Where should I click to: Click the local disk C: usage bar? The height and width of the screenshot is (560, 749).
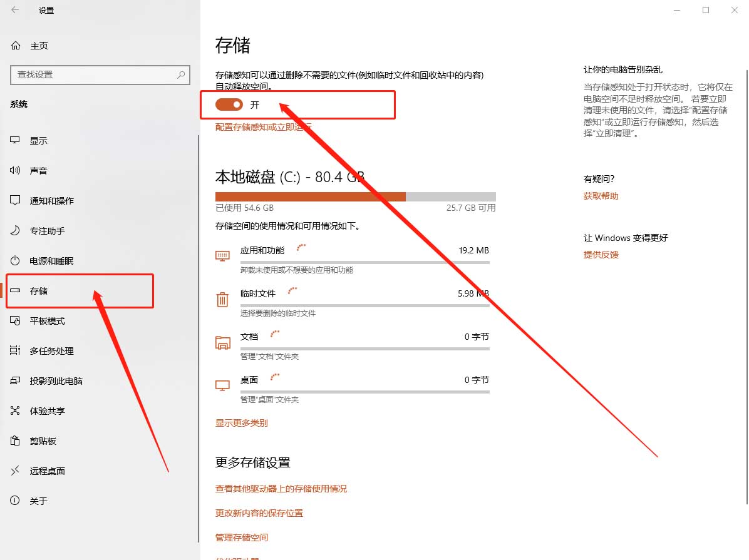tap(355, 196)
